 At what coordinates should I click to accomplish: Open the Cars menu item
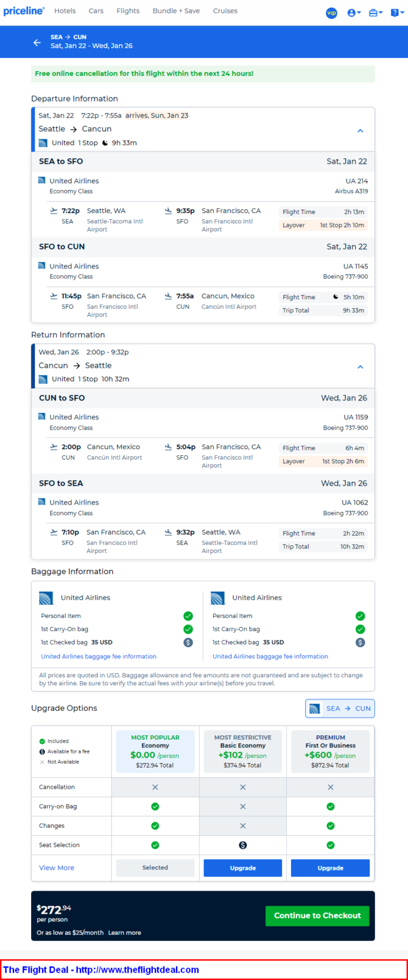[x=96, y=11]
